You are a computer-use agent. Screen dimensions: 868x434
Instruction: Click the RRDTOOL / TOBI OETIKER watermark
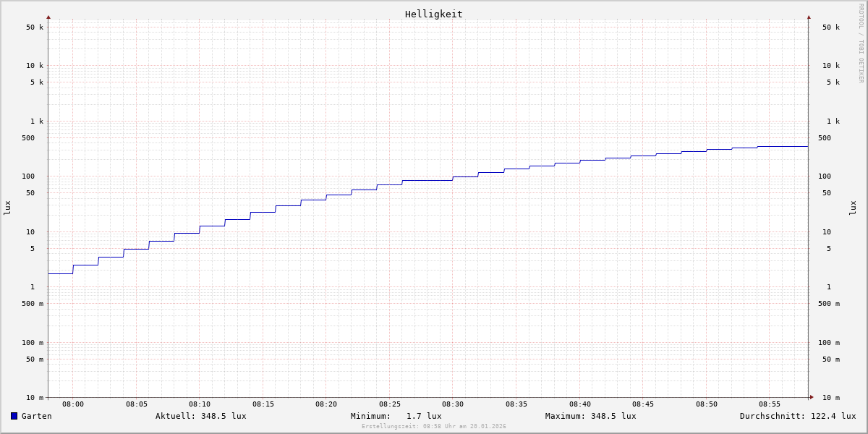coord(861,43)
